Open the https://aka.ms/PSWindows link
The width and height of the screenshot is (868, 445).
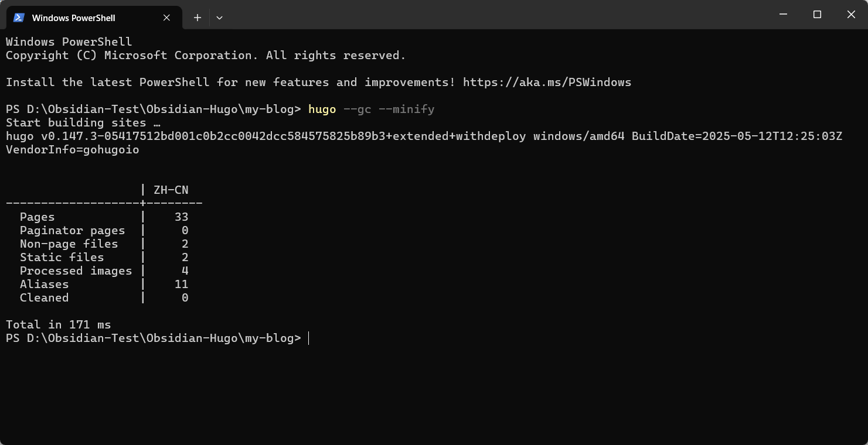point(547,82)
